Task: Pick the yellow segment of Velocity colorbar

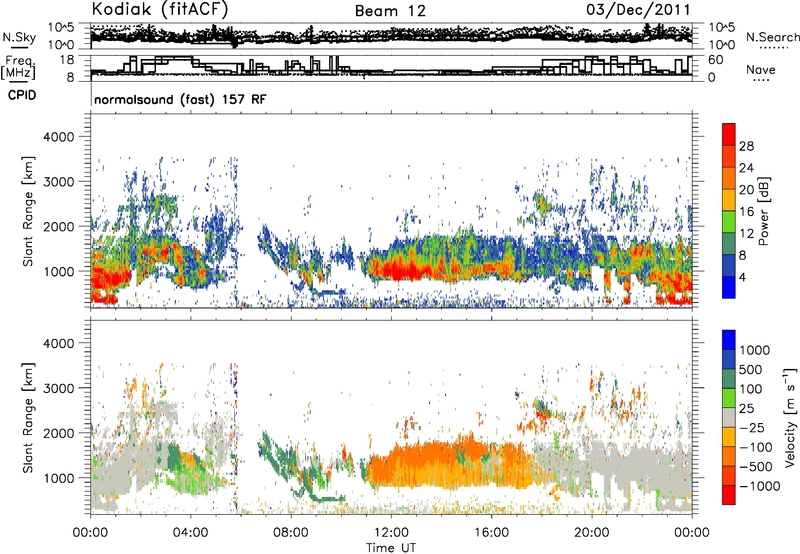Action: click(729, 437)
